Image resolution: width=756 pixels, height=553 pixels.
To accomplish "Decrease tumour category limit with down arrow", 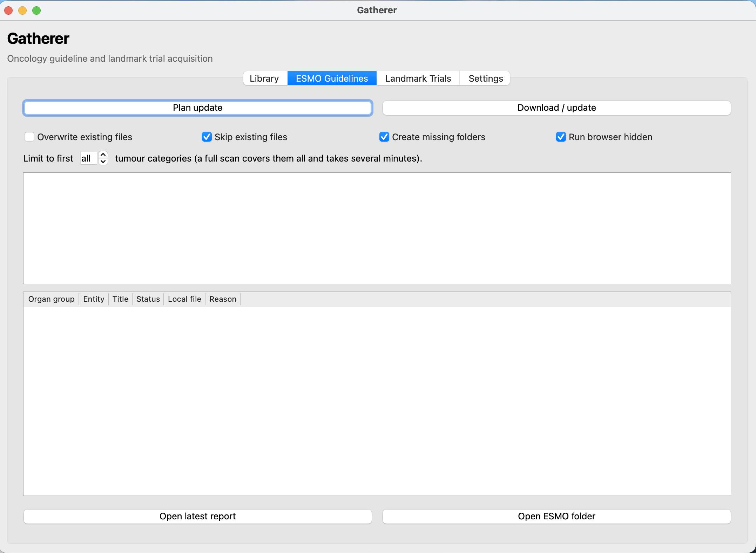I will [x=103, y=162].
